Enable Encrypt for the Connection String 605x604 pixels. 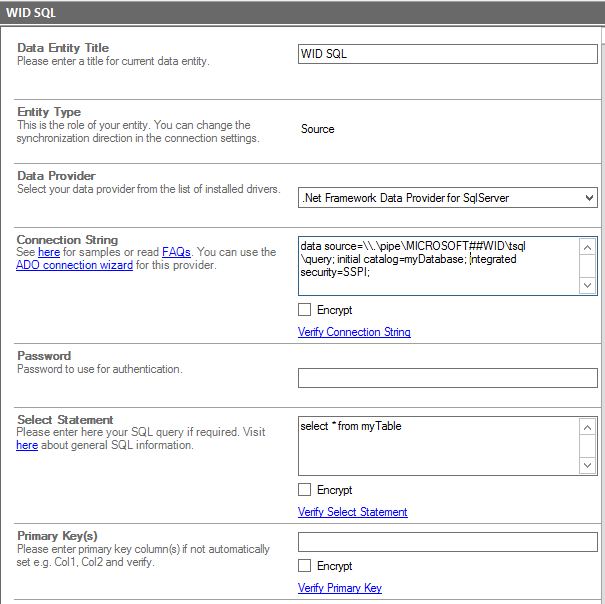tap(305, 310)
